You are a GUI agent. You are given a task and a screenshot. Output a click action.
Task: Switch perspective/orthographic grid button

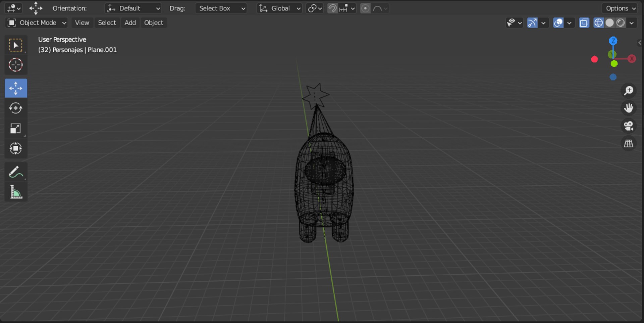629,144
